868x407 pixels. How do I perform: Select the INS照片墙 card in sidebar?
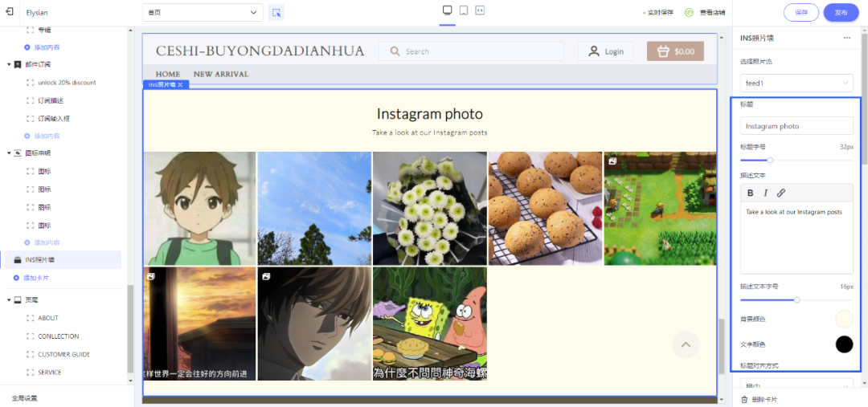63,260
